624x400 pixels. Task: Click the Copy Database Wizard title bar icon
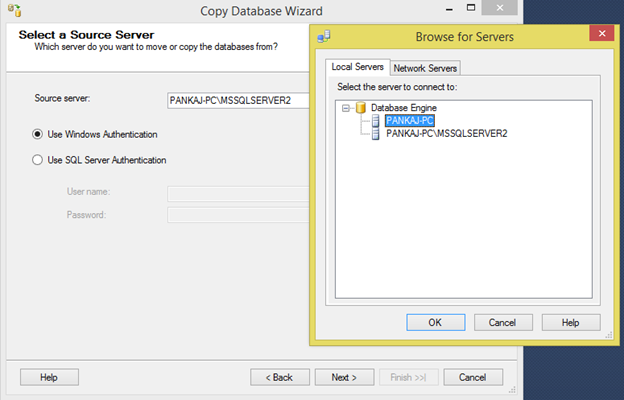[15, 10]
